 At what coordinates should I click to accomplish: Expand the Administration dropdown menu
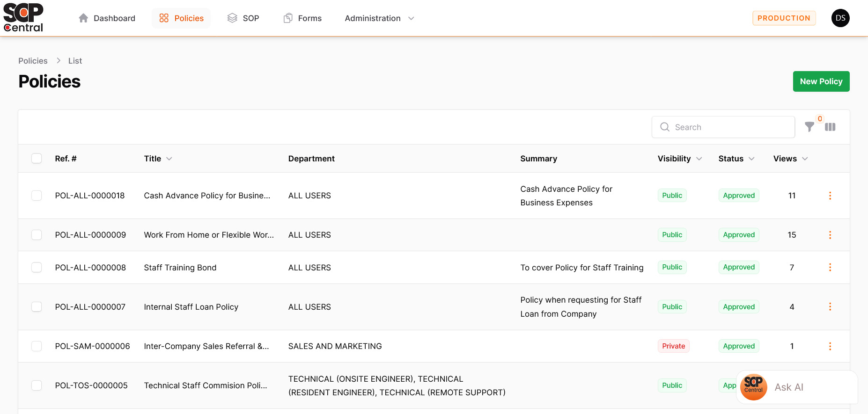[x=379, y=18]
